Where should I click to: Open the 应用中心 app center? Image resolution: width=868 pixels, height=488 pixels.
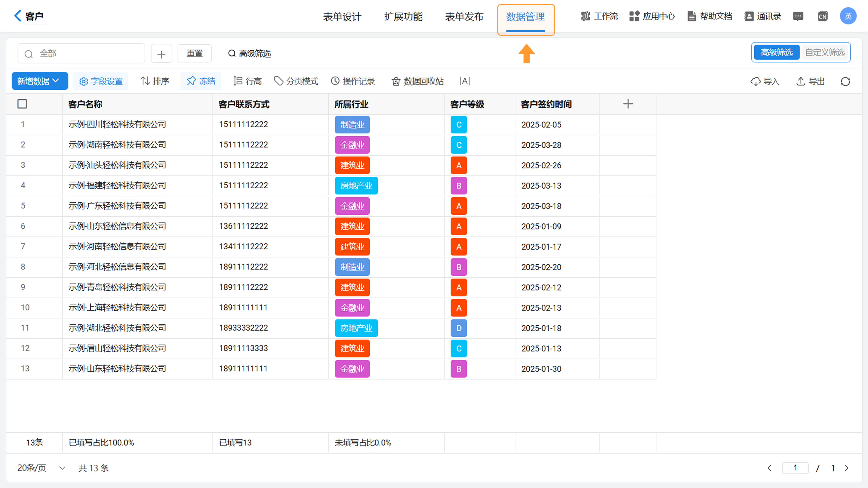pos(652,16)
